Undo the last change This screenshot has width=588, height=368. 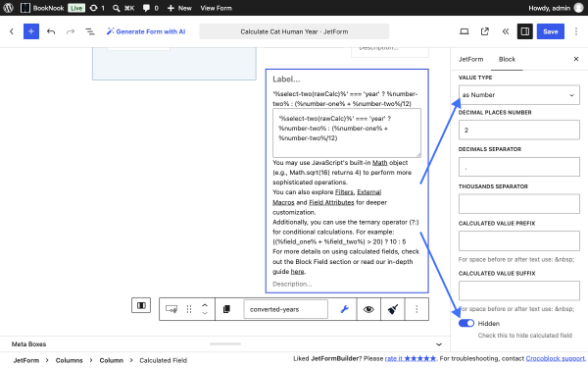(x=51, y=31)
